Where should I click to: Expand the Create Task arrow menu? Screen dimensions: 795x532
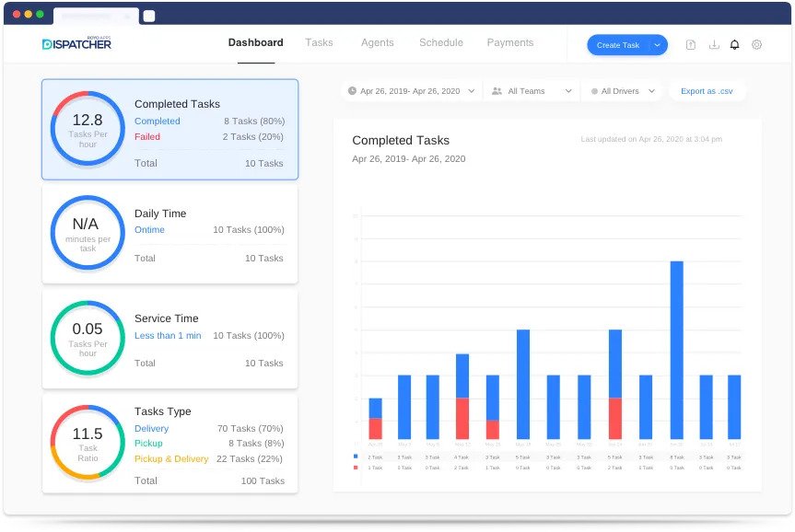(x=658, y=45)
